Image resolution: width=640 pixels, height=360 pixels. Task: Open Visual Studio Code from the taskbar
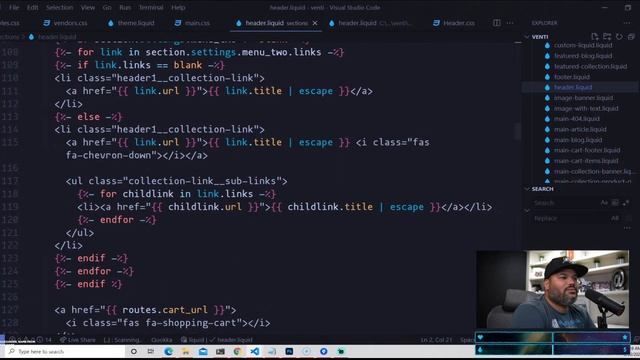click(x=255, y=351)
